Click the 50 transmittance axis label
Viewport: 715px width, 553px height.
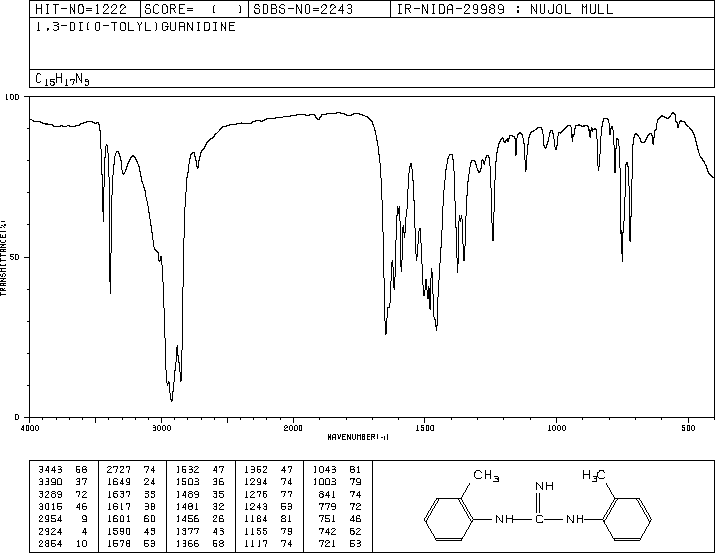(16, 257)
